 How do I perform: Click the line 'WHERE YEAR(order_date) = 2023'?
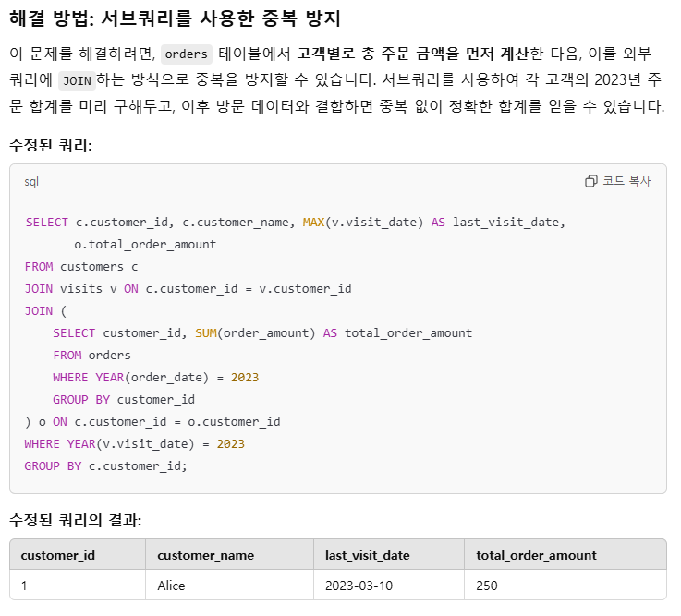click(155, 377)
